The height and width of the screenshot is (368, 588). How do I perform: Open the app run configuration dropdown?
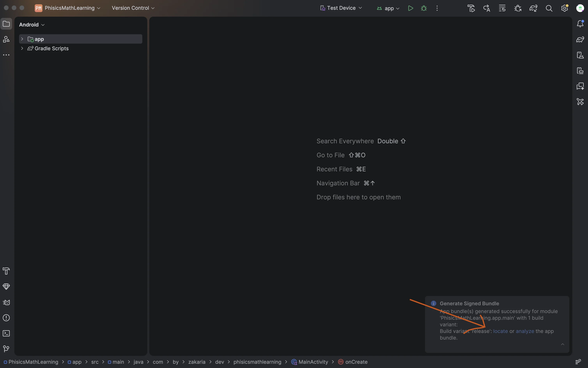pyautogui.click(x=388, y=8)
